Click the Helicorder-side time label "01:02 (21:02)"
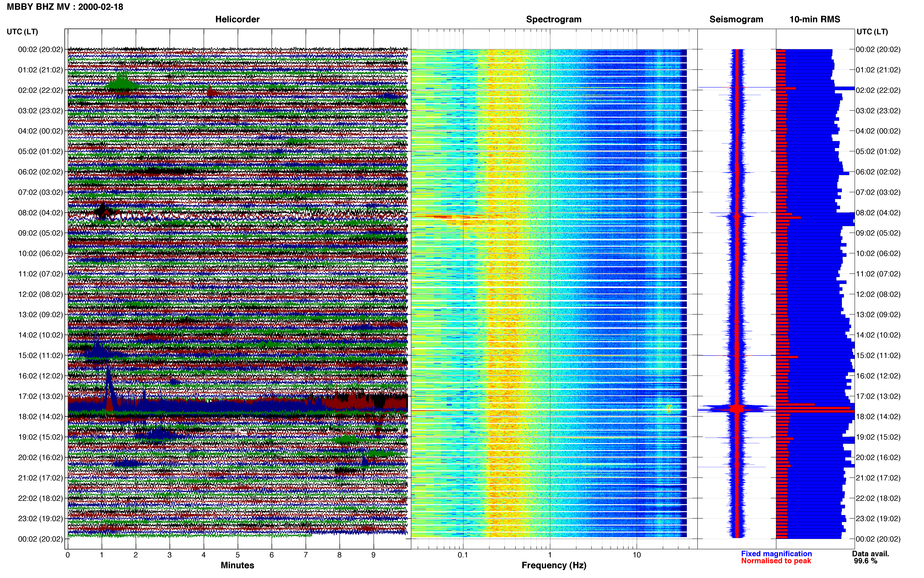The image size is (924, 578). [x=41, y=70]
